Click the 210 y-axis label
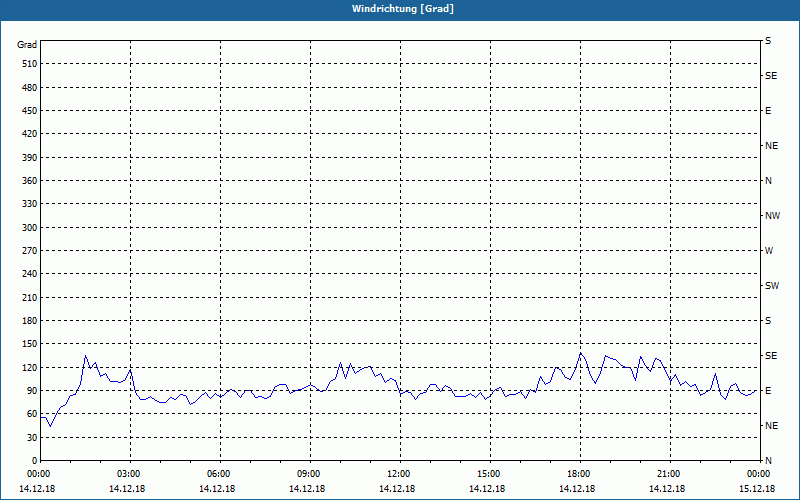This screenshot has height=500, width=800. (30, 297)
